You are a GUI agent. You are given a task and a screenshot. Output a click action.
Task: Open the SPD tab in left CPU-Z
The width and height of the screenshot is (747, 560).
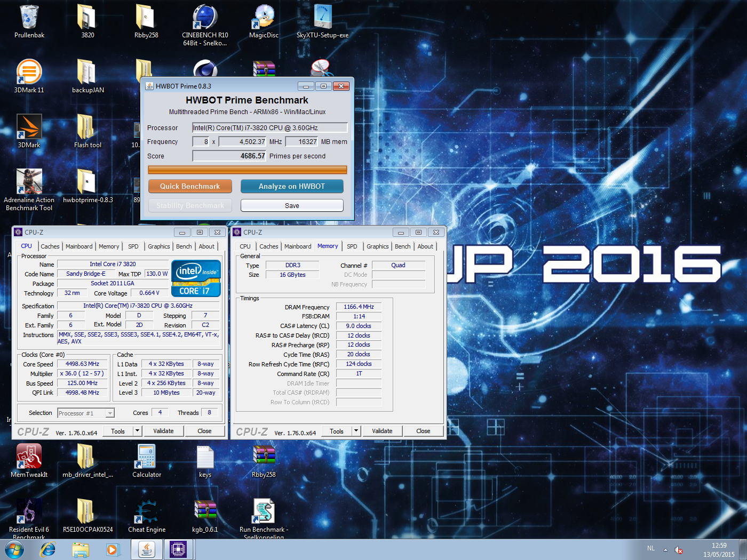pyautogui.click(x=133, y=246)
